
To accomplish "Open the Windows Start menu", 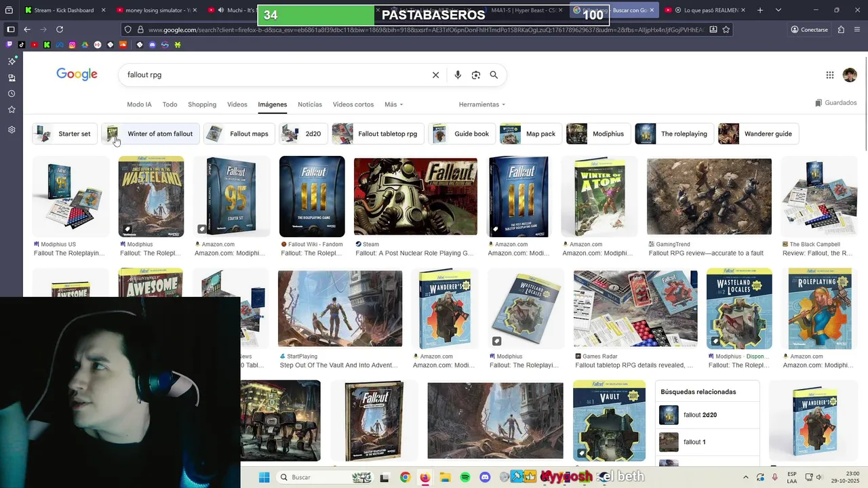I will click(x=264, y=477).
